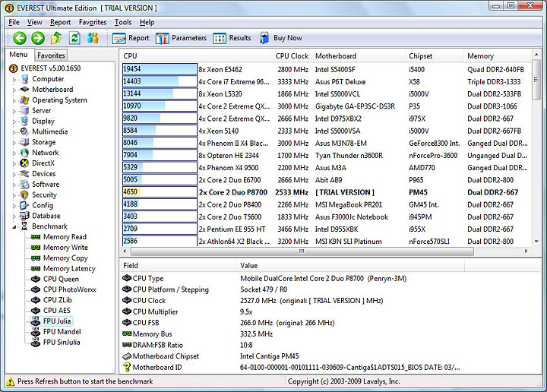This screenshot has width=547, height=392.
Task: Expand the Motherboard tree node
Action: pyautogui.click(x=14, y=90)
